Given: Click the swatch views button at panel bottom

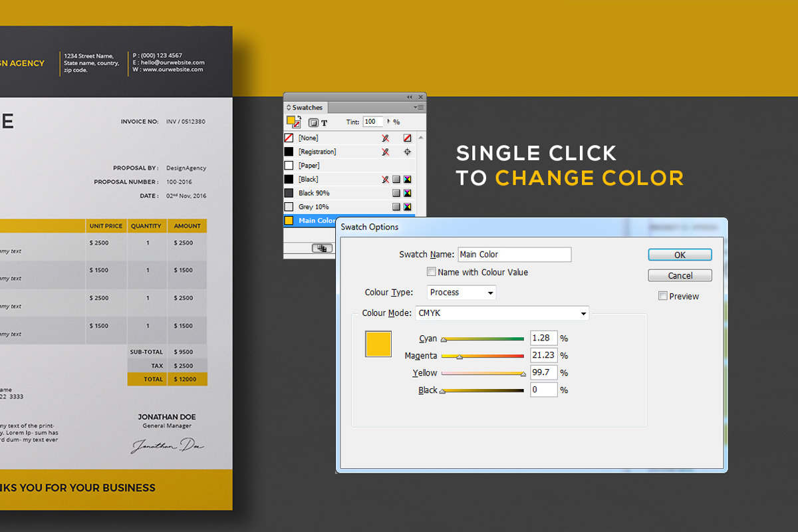Looking at the screenshot, I should click(323, 248).
